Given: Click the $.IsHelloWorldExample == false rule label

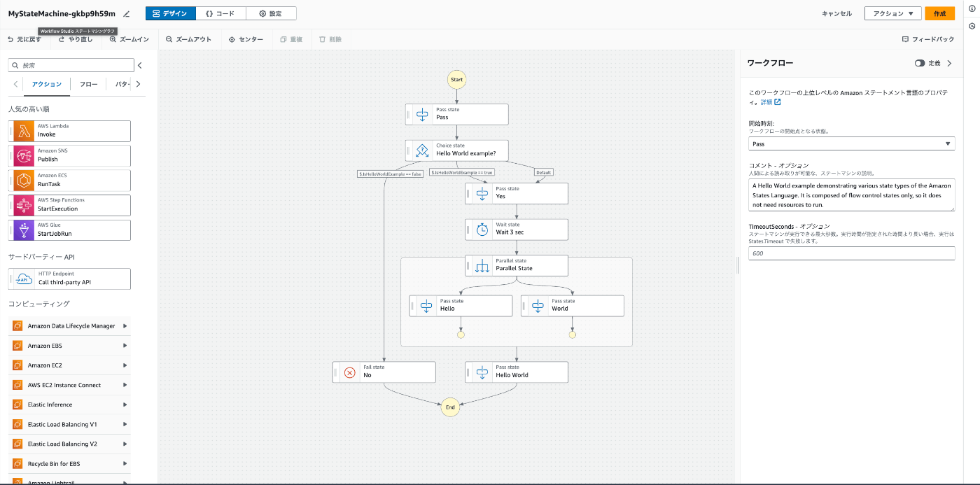Looking at the screenshot, I should click(x=390, y=174).
